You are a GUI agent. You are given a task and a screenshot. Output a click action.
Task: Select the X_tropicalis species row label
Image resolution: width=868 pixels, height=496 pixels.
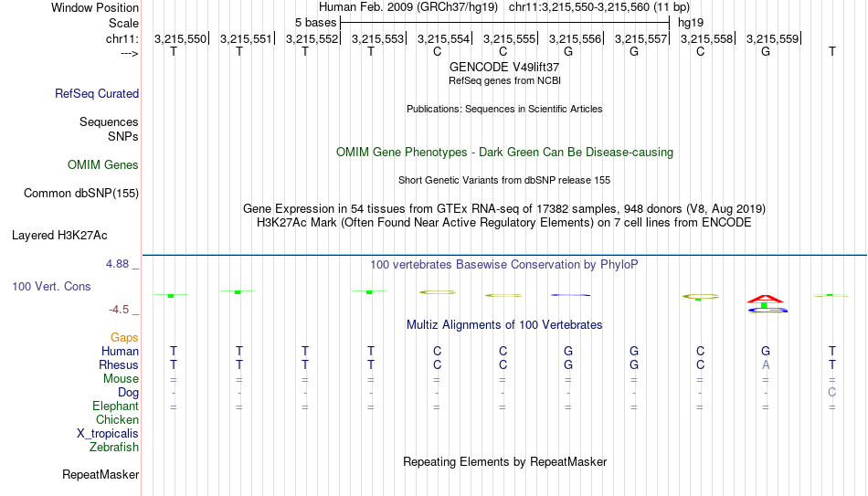point(108,434)
